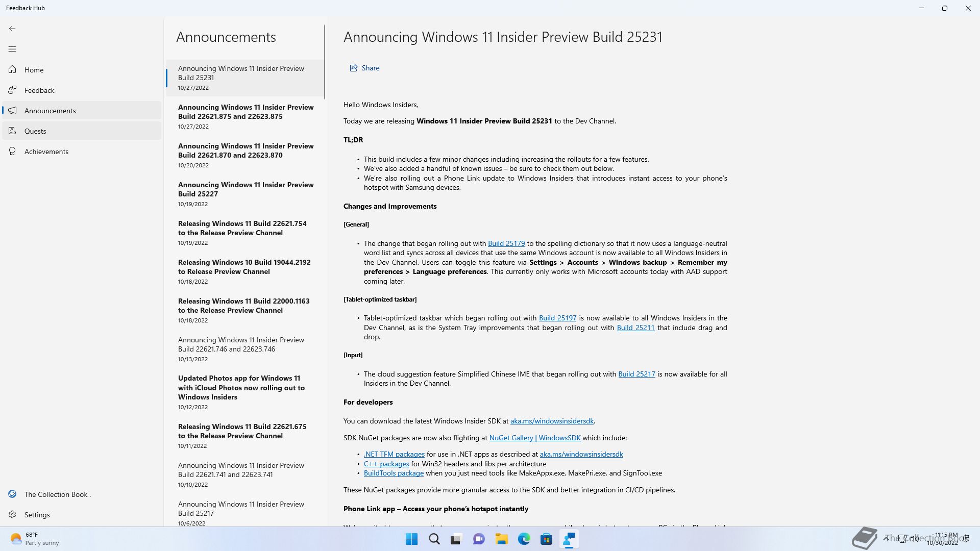This screenshot has width=980, height=551.
Task: Open Achievements in navigation
Action: click(82, 151)
